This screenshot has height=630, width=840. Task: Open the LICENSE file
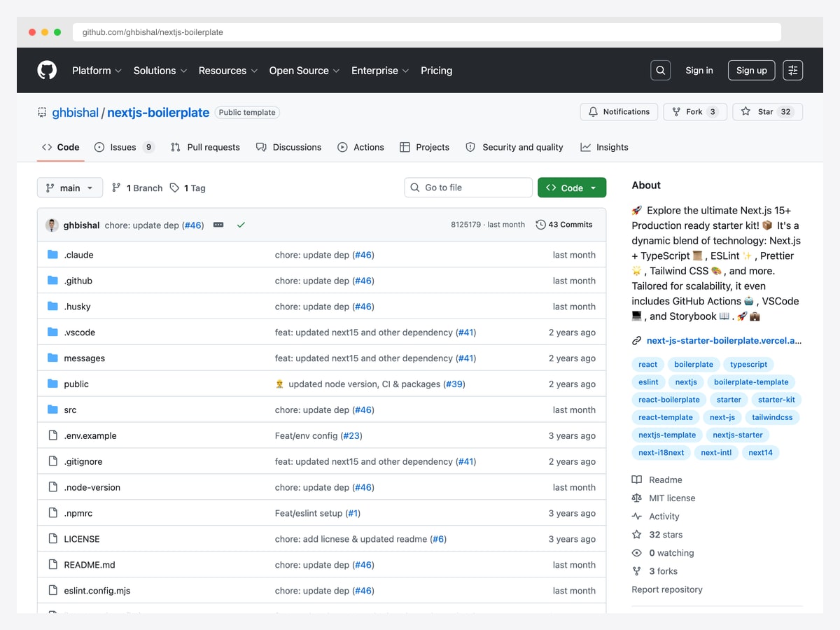point(82,539)
